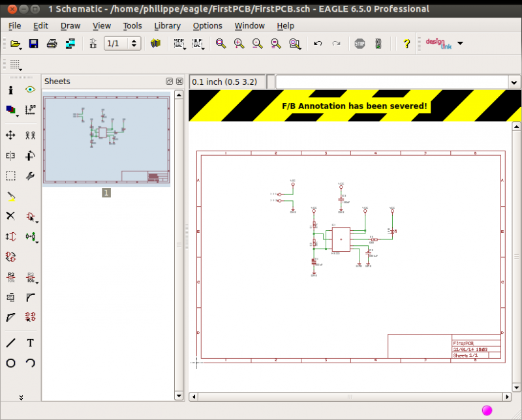This screenshot has height=420, width=522.
Task: Select the Circle tool
Action: pos(10,363)
